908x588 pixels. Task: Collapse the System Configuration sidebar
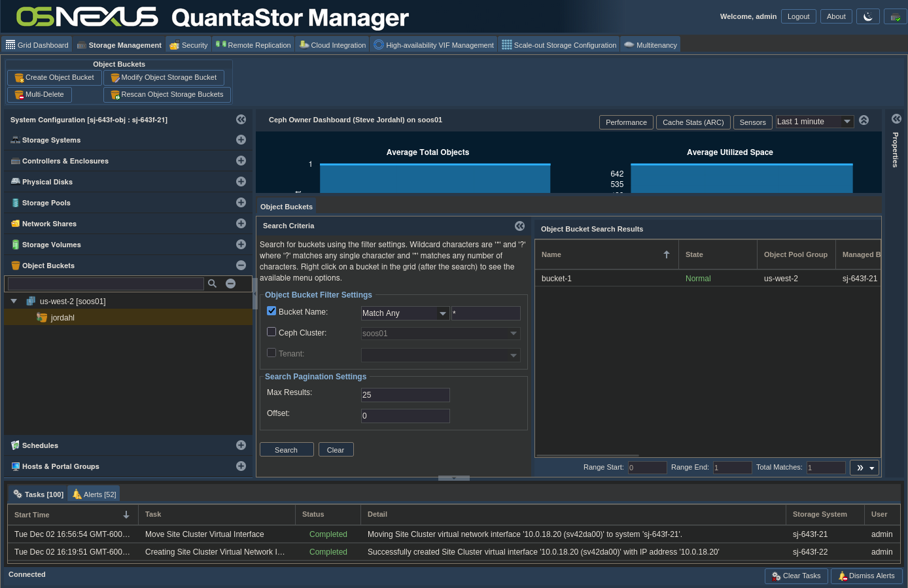click(x=241, y=120)
